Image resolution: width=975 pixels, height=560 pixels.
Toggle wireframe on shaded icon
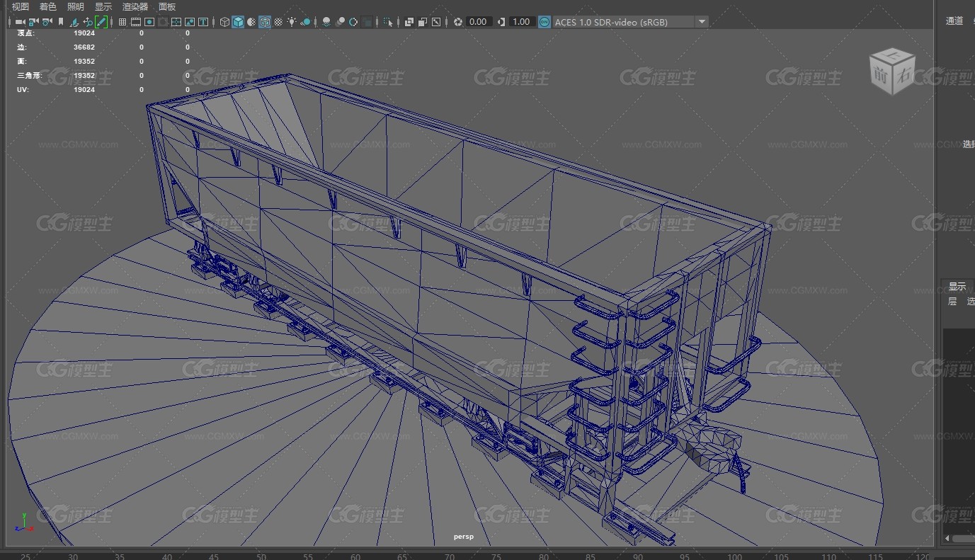[265, 22]
